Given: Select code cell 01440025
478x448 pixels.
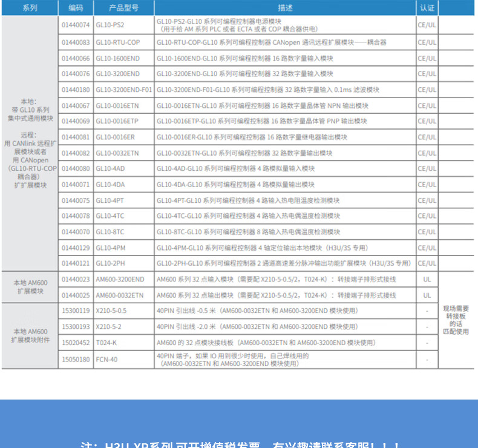Looking at the screenshot, I should (76, 295).
